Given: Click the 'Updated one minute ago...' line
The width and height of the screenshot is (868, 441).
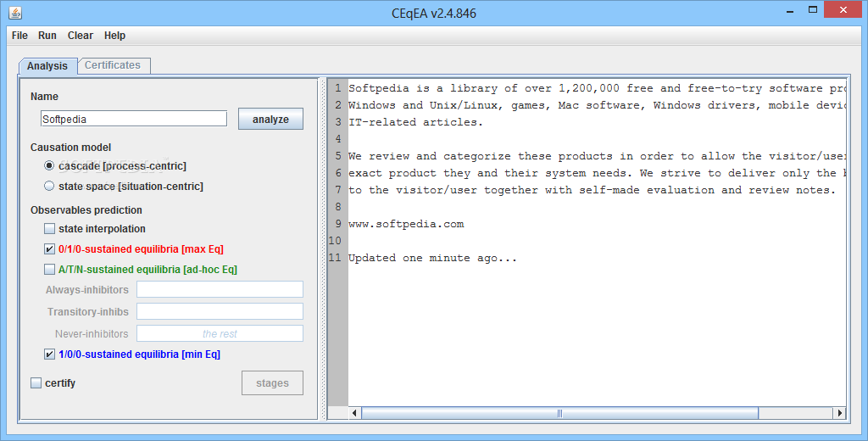Looking at the screenshot, I should pos(432,258).
